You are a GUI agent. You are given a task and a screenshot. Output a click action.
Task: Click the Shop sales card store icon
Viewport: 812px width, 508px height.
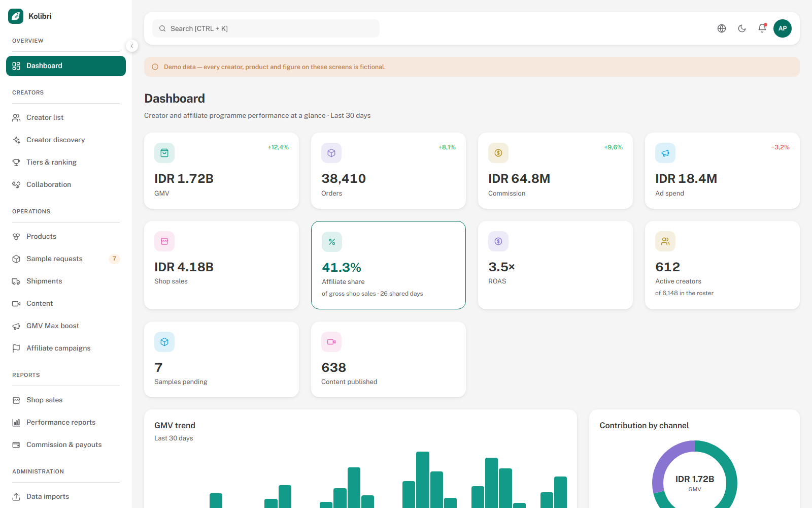(164, 241)
